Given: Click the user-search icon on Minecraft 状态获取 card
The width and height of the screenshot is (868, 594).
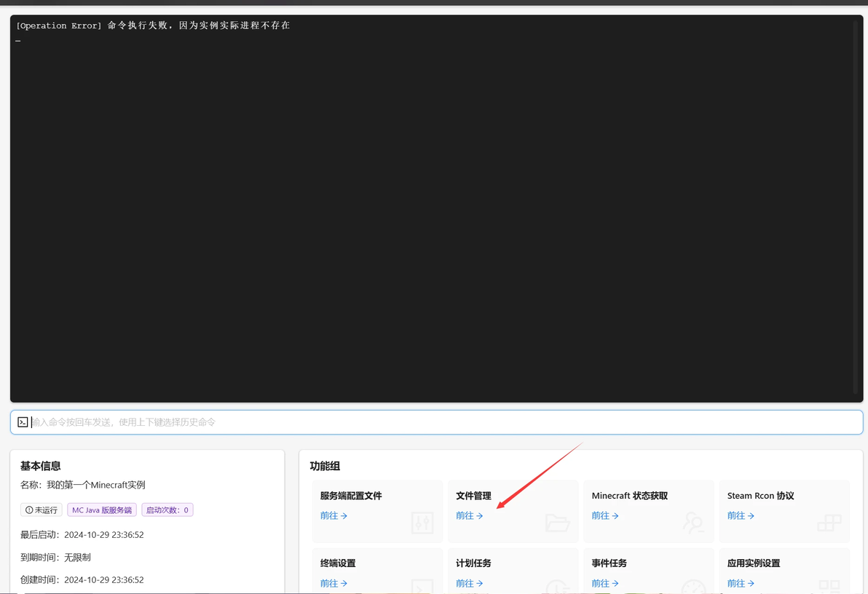Looking at the screenshot, I should [x=693, y=523].
